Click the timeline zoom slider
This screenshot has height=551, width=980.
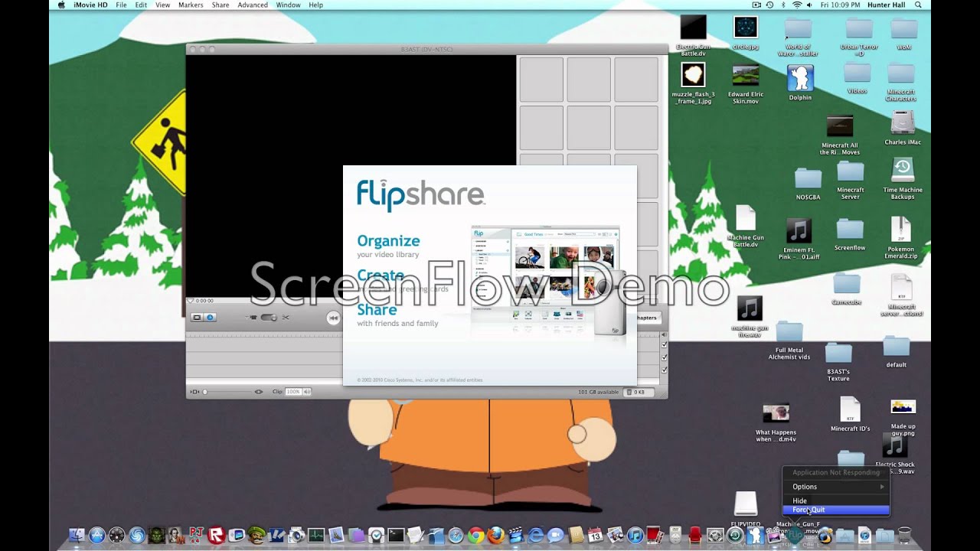(x=228, y=392)
